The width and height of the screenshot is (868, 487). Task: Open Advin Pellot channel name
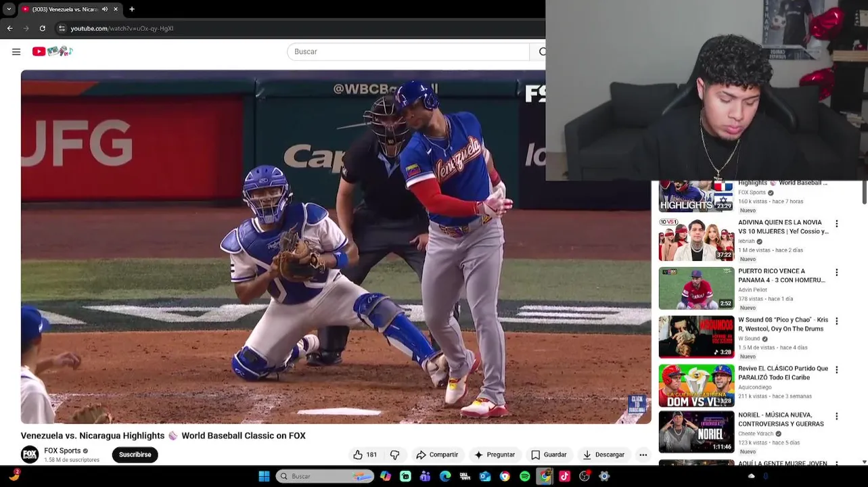click(752, 290)
